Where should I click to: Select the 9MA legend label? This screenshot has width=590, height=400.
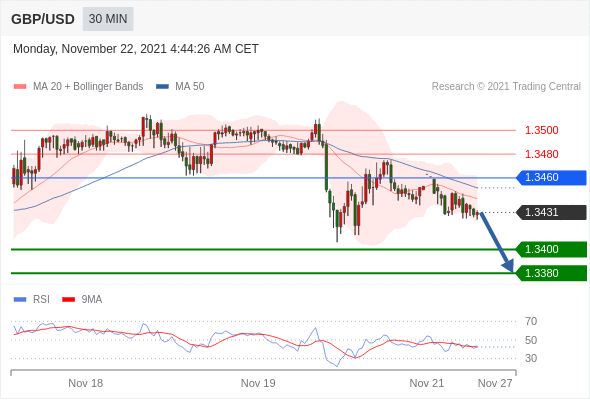(92, 300)
